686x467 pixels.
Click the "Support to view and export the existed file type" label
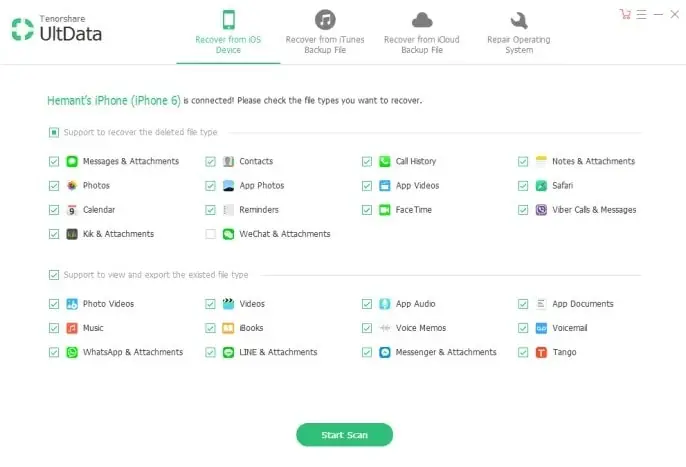[x=156, y=275]
